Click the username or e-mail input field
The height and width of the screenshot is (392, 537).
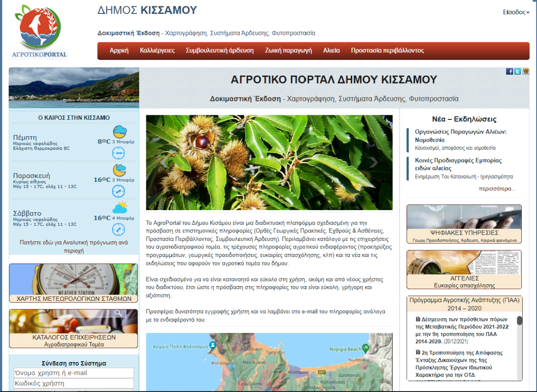73,373
